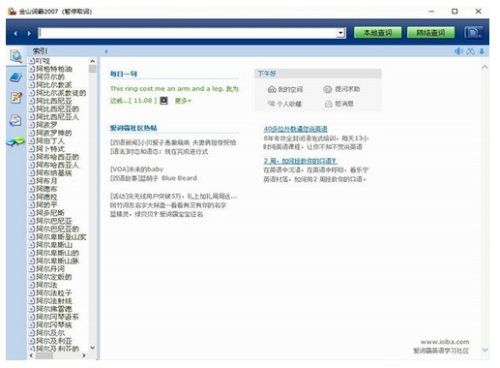Click the 本地查词 local lookup button
This screenshot has height=368, width=500.
pos(377,33)
